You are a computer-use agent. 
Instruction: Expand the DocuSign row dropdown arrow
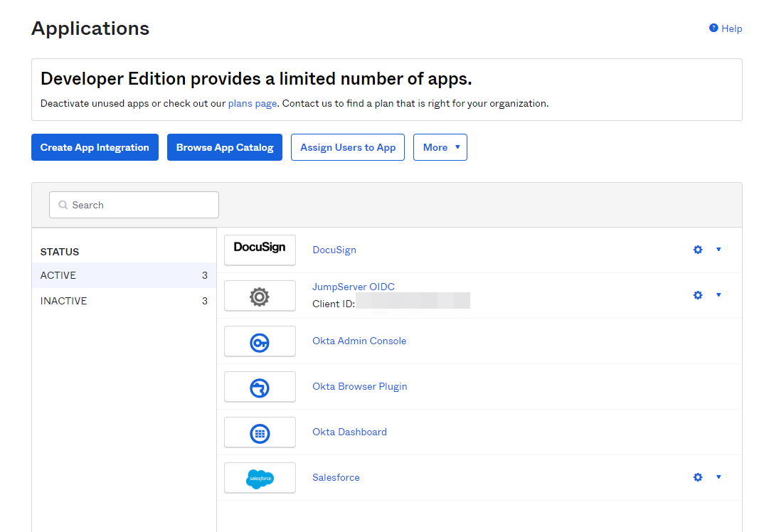718,250
